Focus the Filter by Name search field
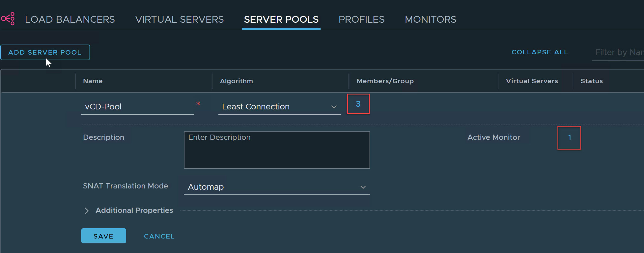Viewport: 644px width, 253px height. [x=618, y=52]
